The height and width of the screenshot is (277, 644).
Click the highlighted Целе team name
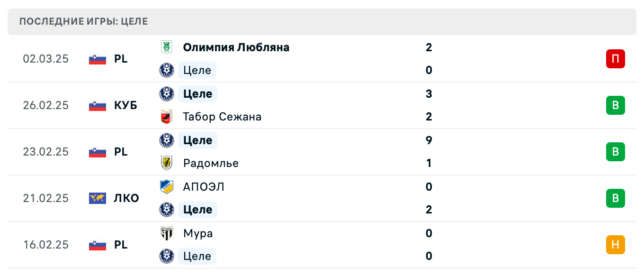197,70
